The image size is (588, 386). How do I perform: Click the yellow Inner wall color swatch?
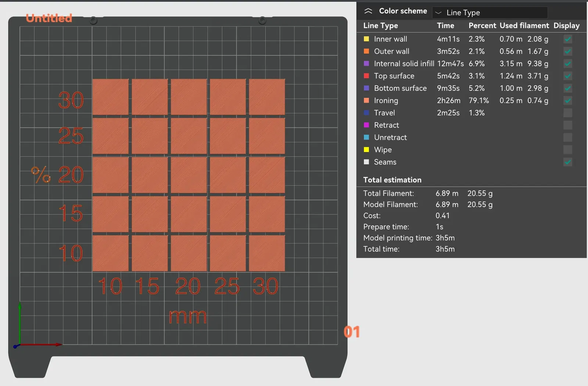366,39
